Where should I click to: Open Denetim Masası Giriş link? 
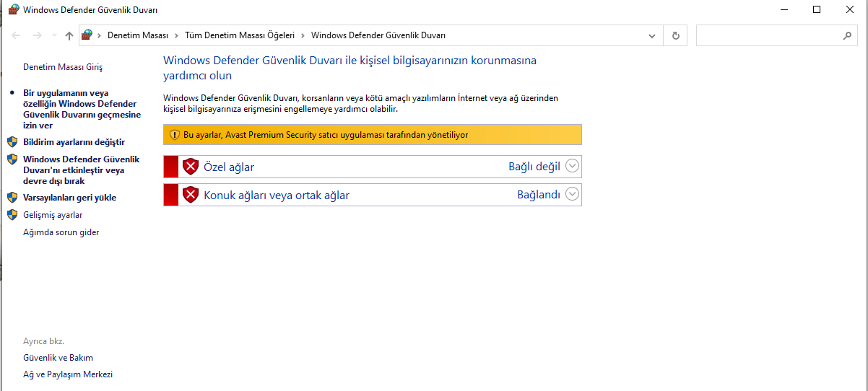pyautogui.click(x=63, y=67)
